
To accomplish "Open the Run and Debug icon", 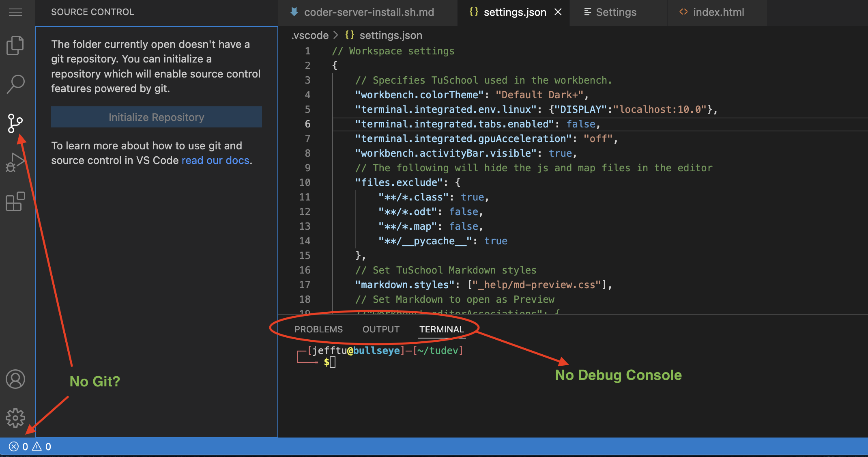I will (15, 162).
